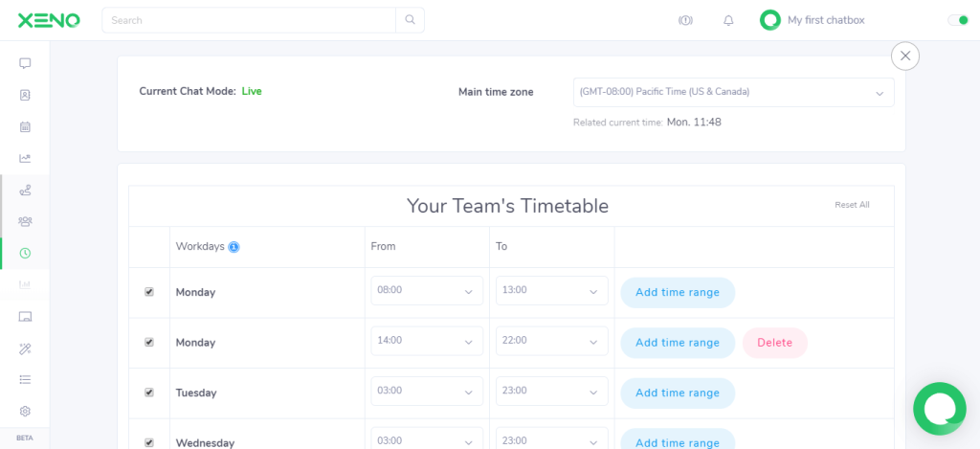The width and height of the screenshot is (980, 449).
Task: Open the contacts icon in sidebar
Action: click(25, 95)
